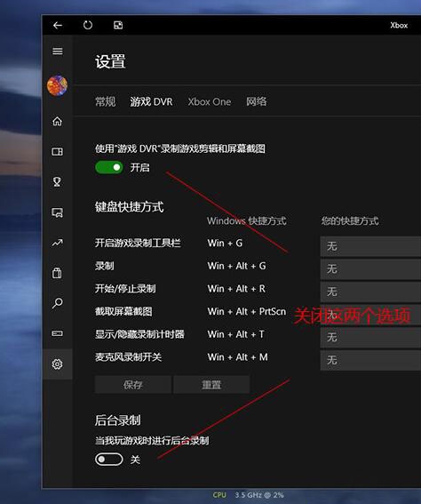Image resolution: width=421 pixels, height=504 pixels.
Task: Click the 麦克风录制开关 label
Action: tap(128, 357)
